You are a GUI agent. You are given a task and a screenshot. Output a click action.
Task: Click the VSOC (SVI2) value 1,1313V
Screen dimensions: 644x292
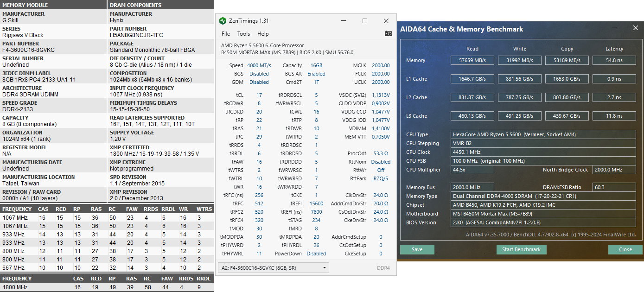coord(380,95)
